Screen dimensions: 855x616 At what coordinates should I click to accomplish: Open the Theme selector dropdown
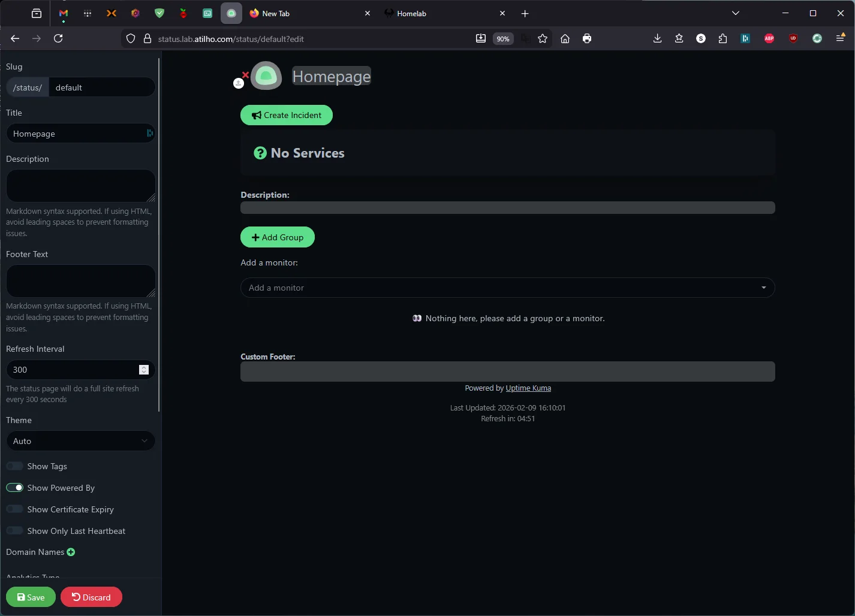[80, 441]
